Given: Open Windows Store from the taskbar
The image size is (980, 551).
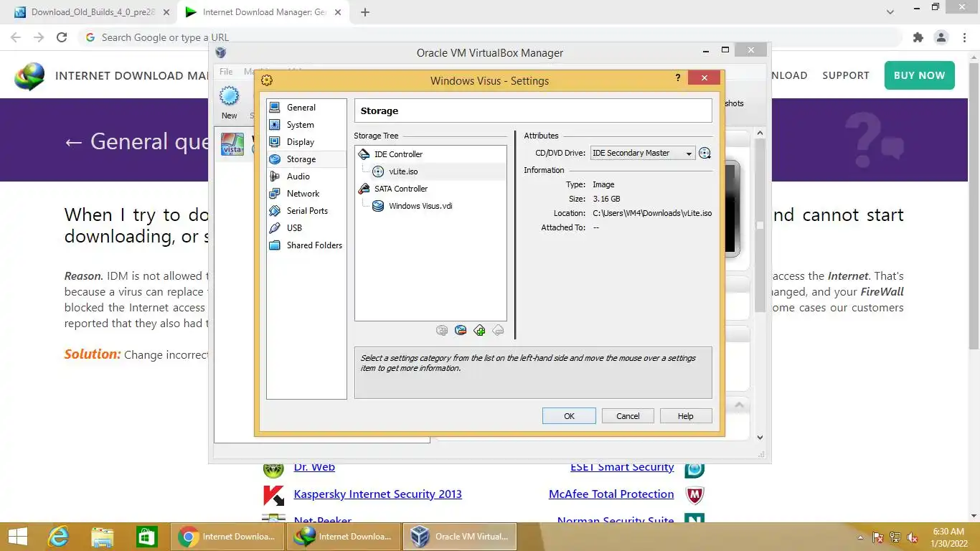Looking at the screenshot, I should pos(147,536).
